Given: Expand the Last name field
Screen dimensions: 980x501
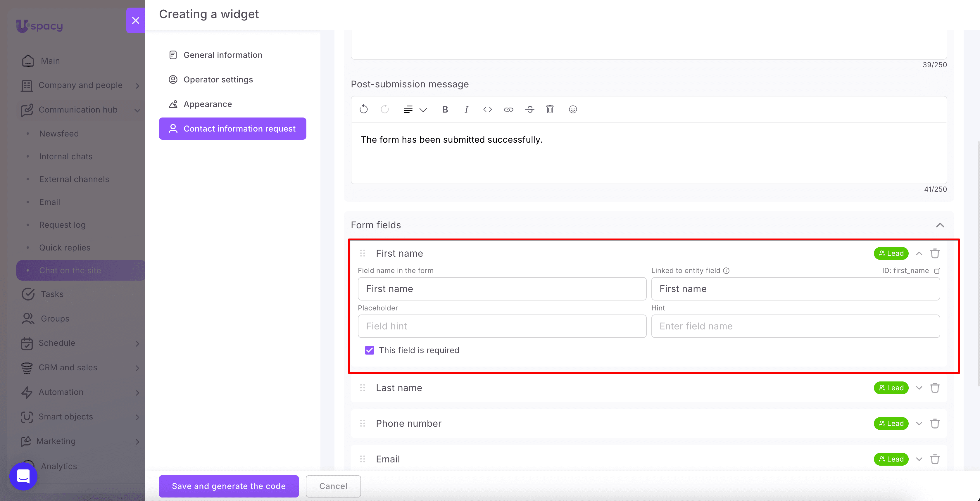Looking at the screenshot, I should tap(919, 388).
